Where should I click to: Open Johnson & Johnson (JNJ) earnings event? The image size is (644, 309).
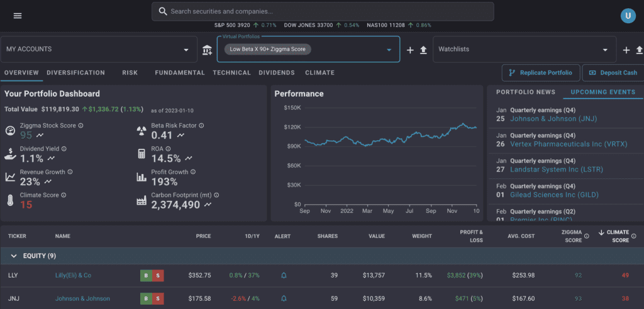click(553, 119)
